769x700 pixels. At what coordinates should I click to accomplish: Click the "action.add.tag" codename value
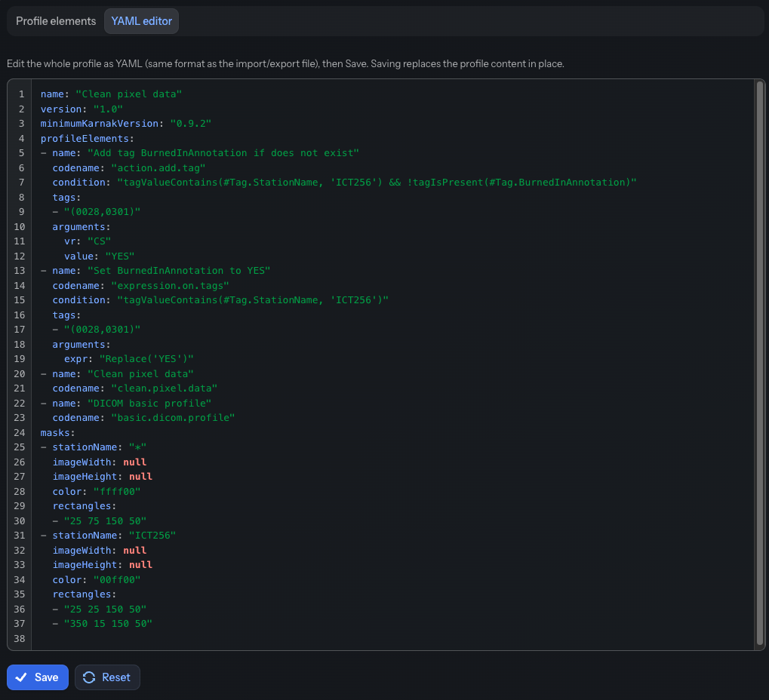click(158, 167)
